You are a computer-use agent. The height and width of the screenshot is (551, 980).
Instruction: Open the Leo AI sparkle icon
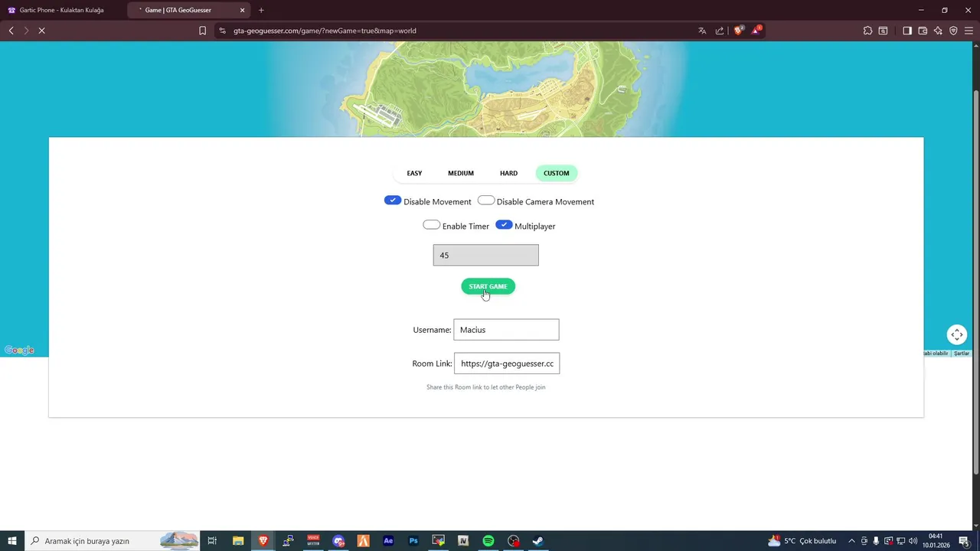pyautogui.click(x=938, y=31)
